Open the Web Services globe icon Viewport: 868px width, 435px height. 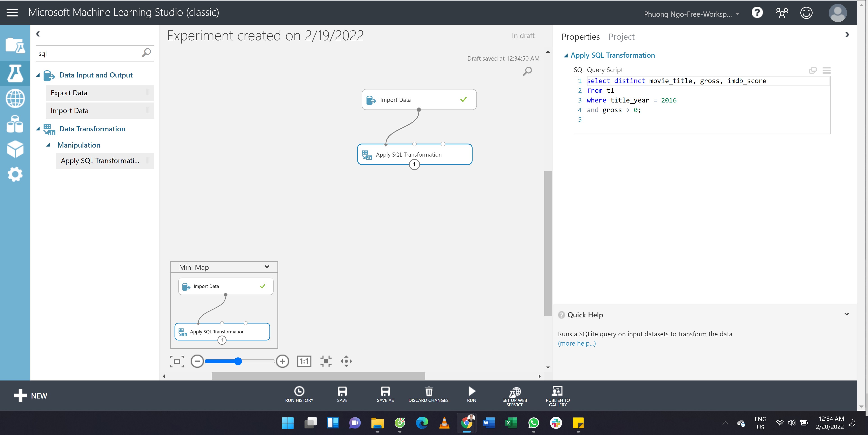point(15,98)
